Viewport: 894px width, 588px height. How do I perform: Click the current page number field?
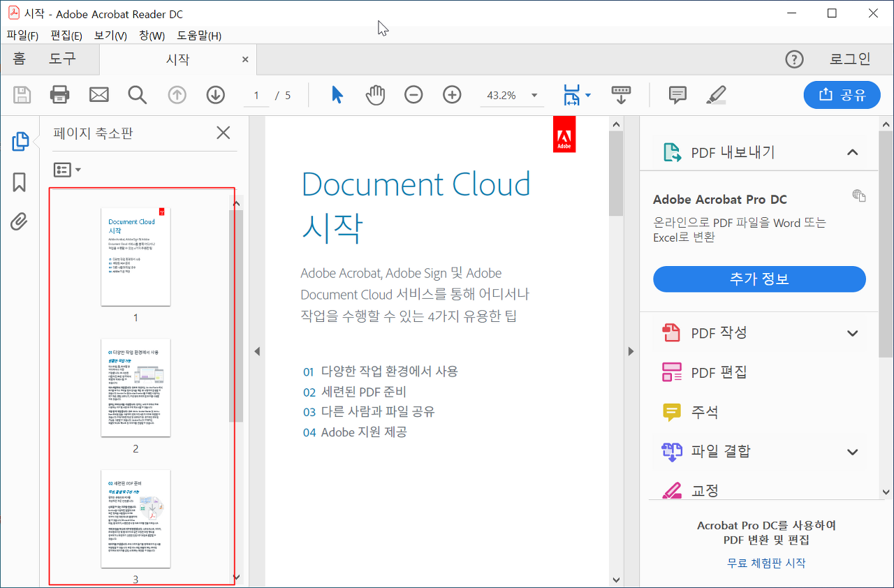coord(256,96)
